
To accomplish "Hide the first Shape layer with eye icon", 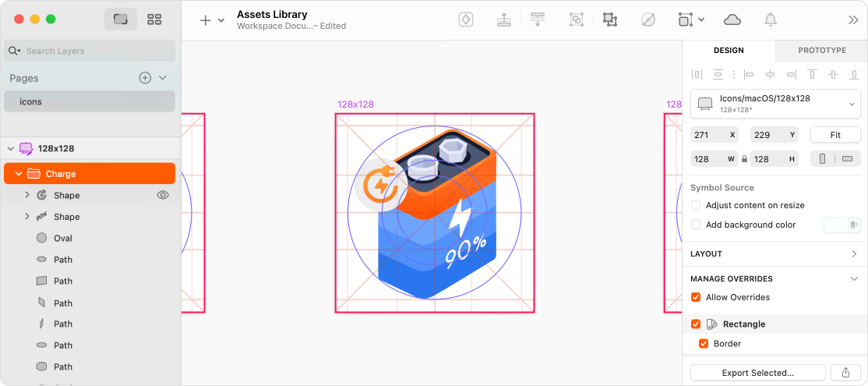I will (x=163, y=195).
